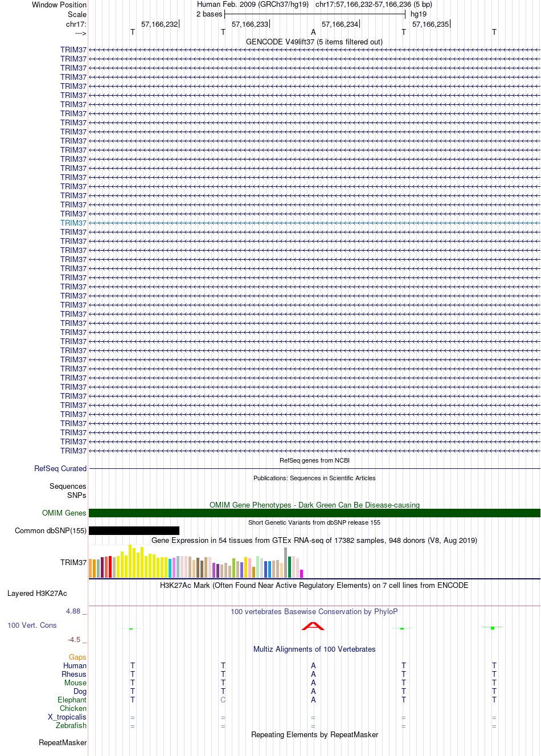Select the Zebrafish alignment row label
This screenshot has width=541, height=756.
pos(71,725)
